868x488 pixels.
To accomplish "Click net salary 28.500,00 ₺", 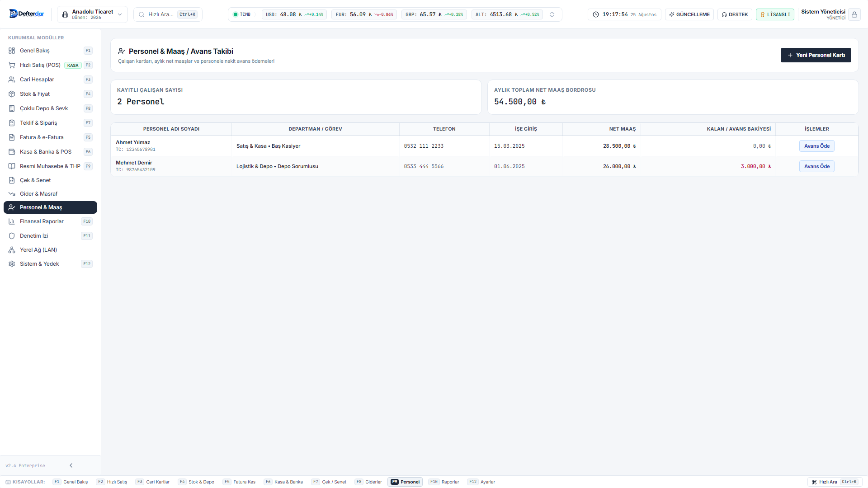I will tap(619, 146).
